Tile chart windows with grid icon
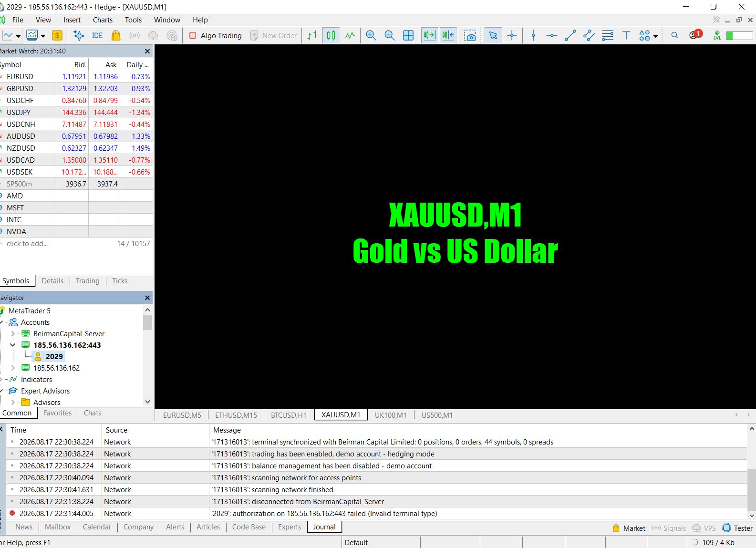 [x=408, y=35]
